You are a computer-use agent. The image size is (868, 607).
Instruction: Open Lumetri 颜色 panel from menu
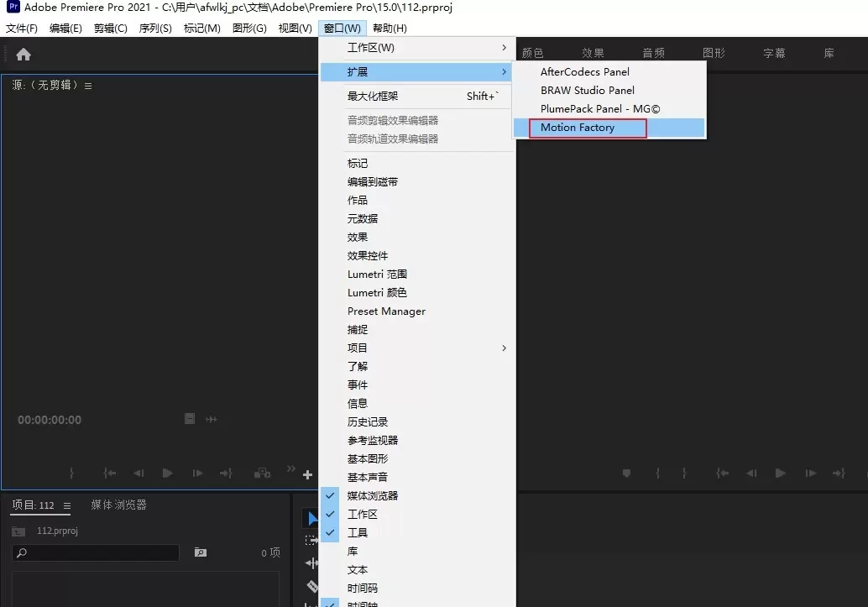tap(417, 292)
